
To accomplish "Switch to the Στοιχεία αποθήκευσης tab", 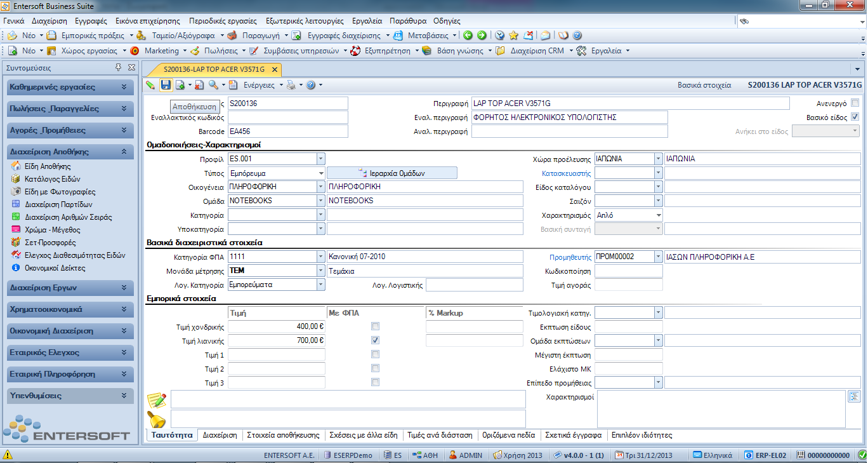I will [283, 435].
